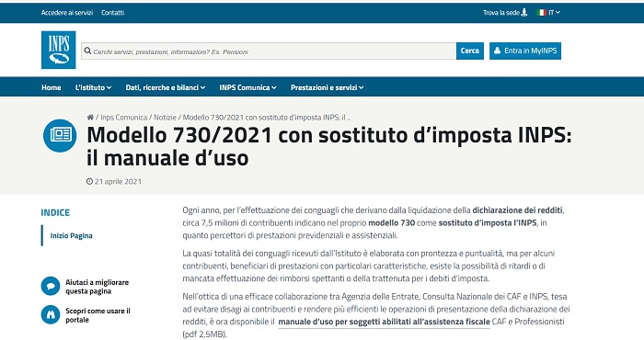644x340 pixels.
Task: Open Inps Comunica breadcrumb link
Action: 123,118
